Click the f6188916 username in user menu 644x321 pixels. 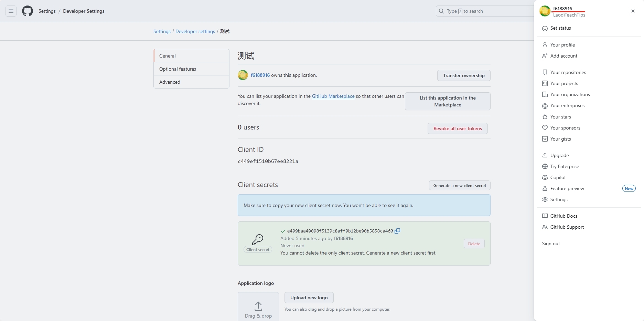[562, 9]
